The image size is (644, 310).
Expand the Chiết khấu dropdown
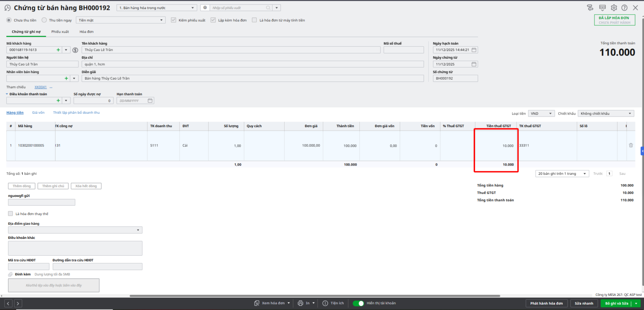(x=606, y=113)
